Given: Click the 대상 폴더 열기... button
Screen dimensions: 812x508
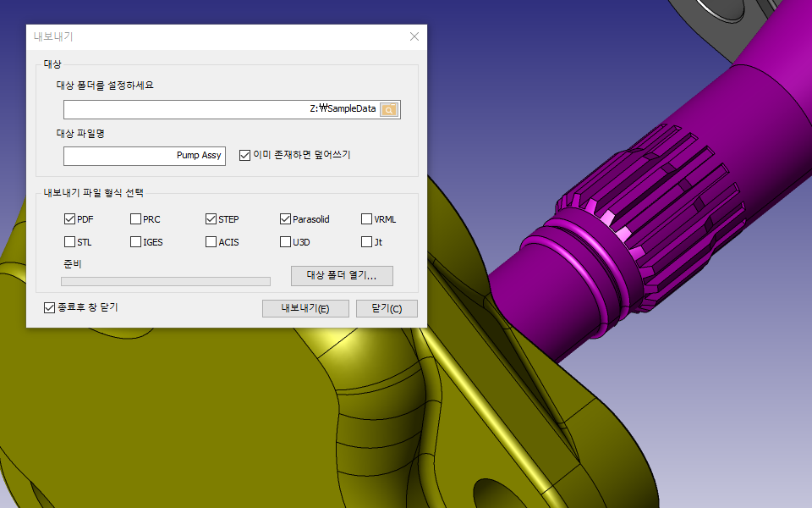Looking at the screenshot, I should [x=342, y=276].
